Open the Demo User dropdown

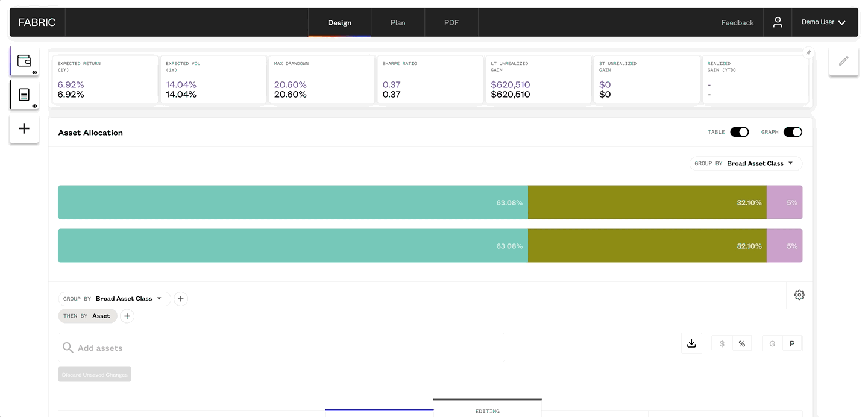823,22
